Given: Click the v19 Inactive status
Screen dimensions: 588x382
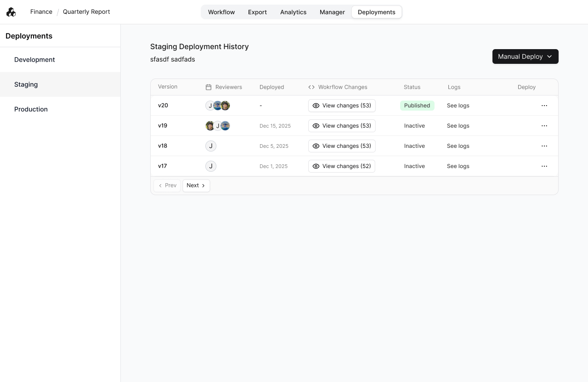Looking at the screenshot, I should click(x=414, y=126).
